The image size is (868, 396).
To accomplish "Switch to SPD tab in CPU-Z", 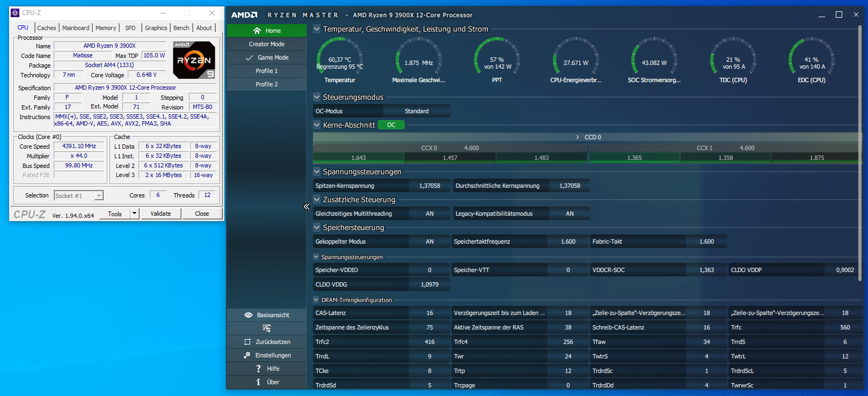I will pos(130,28).
